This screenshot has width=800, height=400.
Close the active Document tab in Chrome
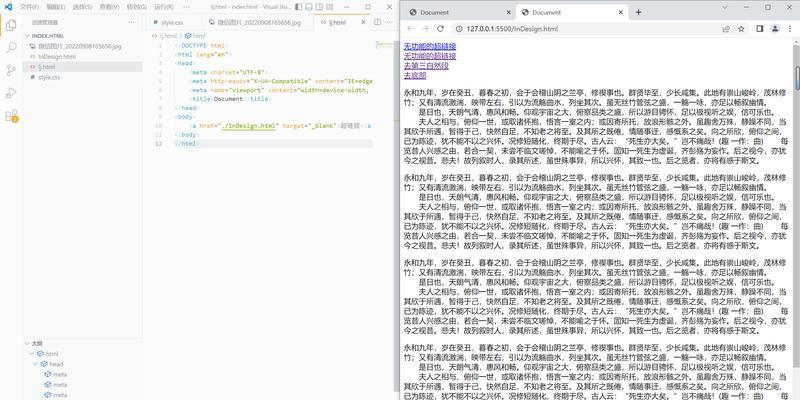click(x=621, y=12)
